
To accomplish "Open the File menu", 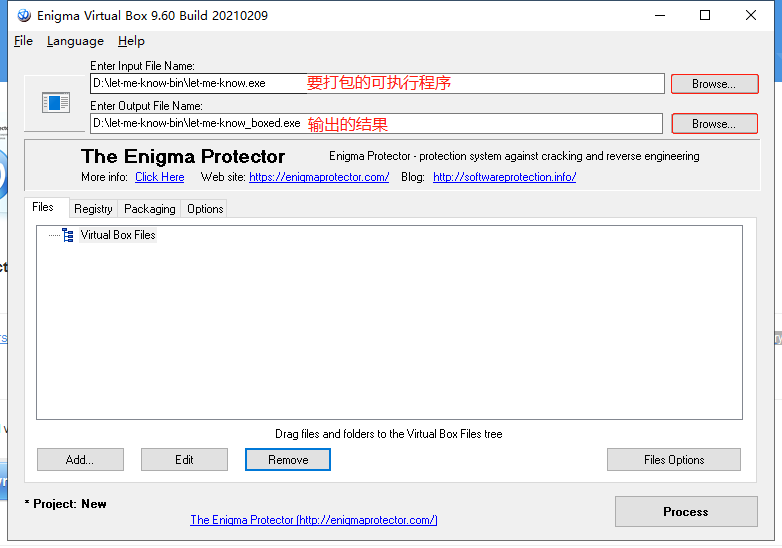I will [23, 41].
